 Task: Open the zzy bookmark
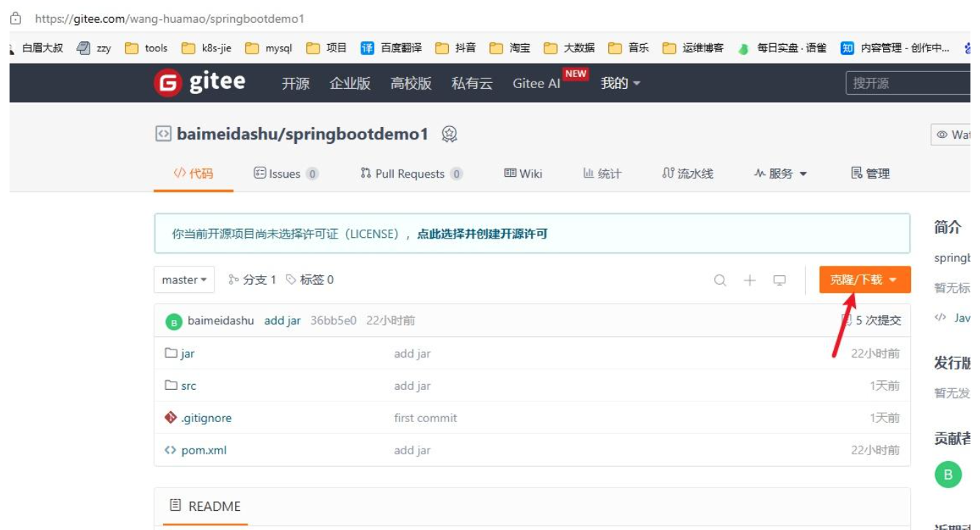tap(95, 48)
